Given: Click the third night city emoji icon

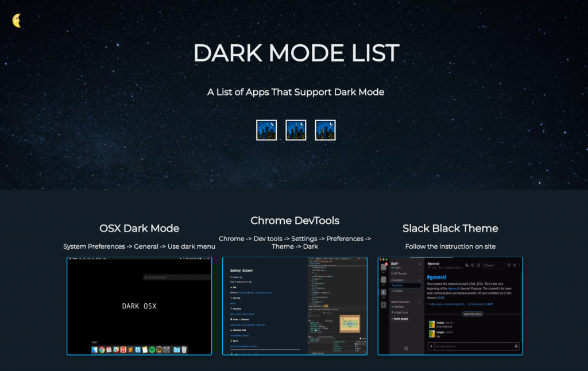Looking at the screenshot, I should point(325,130).
